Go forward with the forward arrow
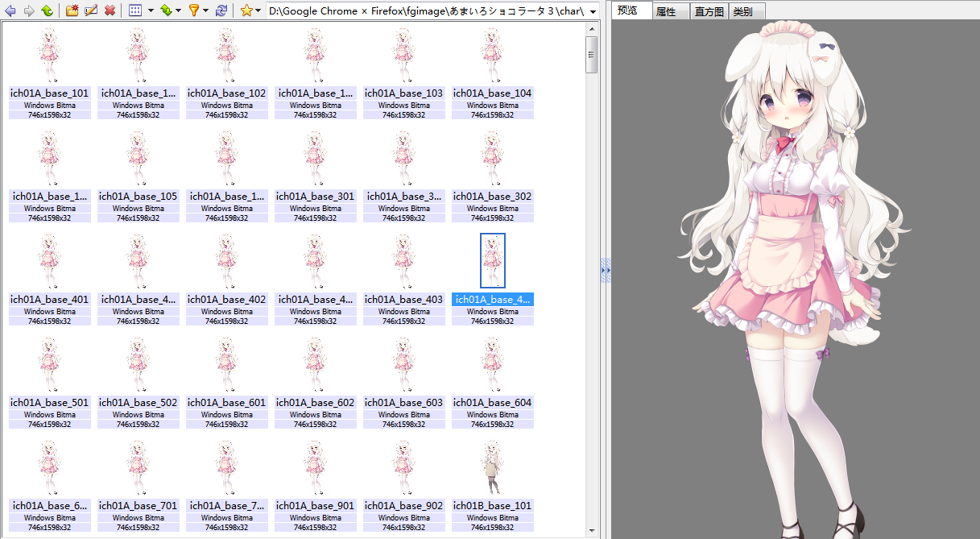The height and width of the screenshot is (539, 980). [x=28, y=10]
